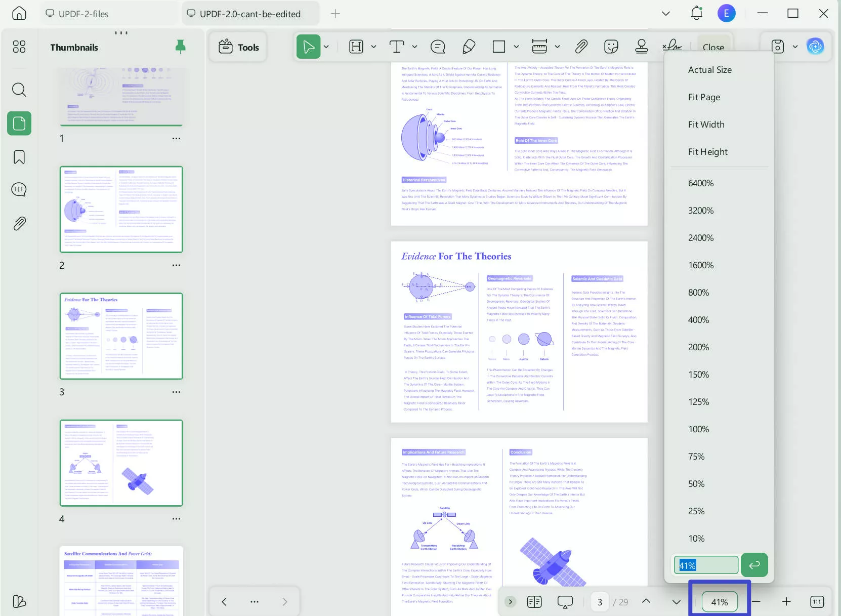Select the stamp tool
841x616 pixels.
(642, 47)
